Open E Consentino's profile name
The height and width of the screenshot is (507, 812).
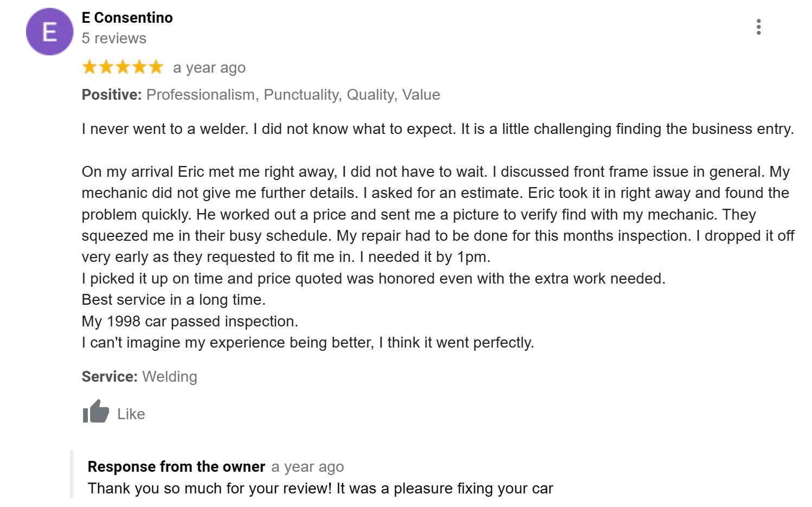click(127, 18)
